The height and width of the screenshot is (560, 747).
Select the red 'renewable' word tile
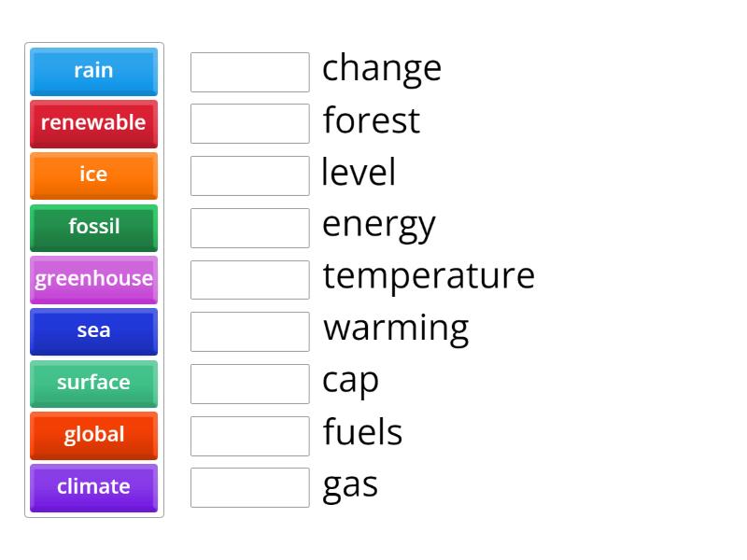point(93,123)
